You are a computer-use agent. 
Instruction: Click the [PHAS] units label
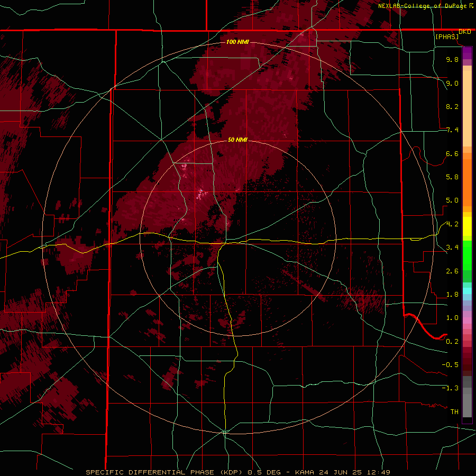point(447,37)
